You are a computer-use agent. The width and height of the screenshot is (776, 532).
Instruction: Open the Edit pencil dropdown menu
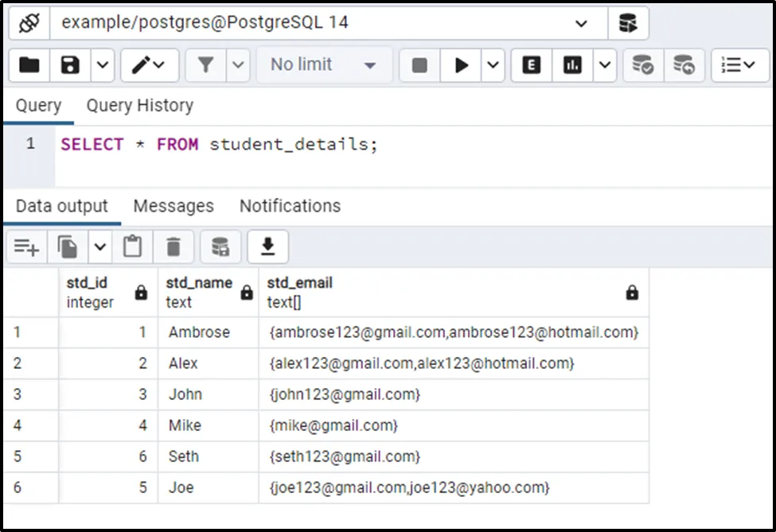[149, 65]
